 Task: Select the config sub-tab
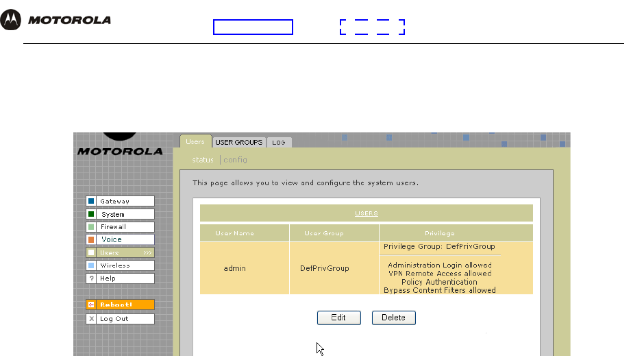tap(236, 160)
